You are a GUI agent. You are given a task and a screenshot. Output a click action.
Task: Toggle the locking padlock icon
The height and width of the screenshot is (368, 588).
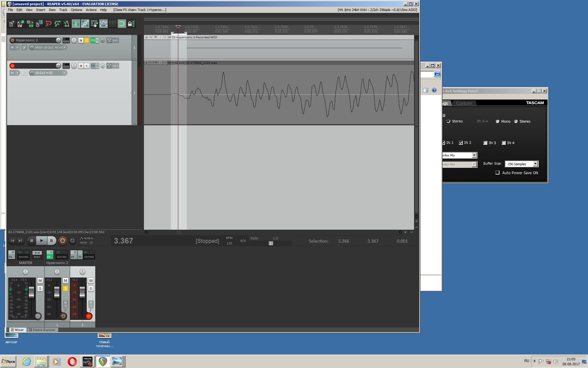(131, 24)
